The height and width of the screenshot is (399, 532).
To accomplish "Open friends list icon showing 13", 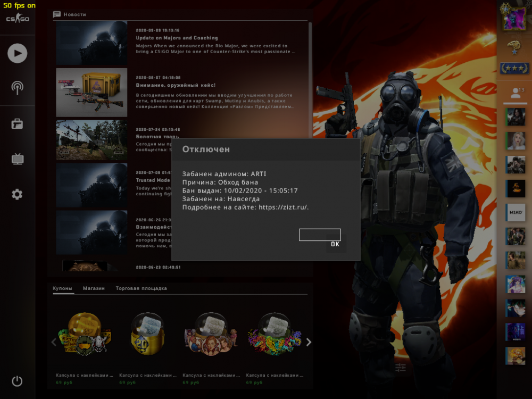I will [x=515, y=94].
